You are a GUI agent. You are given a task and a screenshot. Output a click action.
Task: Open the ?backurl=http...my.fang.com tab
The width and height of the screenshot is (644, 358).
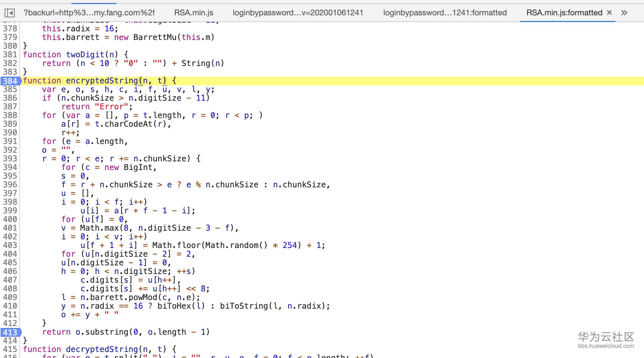[x=89, y=13]
